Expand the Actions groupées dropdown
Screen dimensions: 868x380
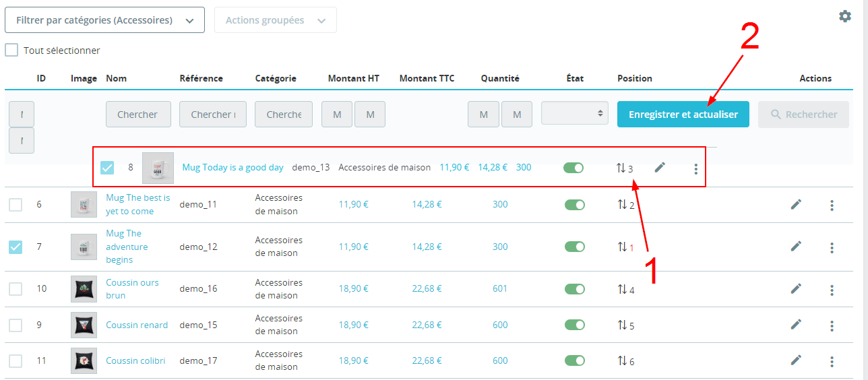pyautogui.click(x=275, y=20)
